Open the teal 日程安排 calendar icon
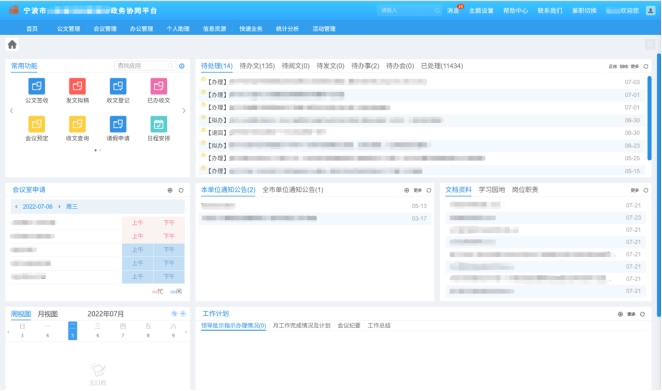Image resolution: width=662 pixels, height=391 pixels. click(x=159, y=124)
